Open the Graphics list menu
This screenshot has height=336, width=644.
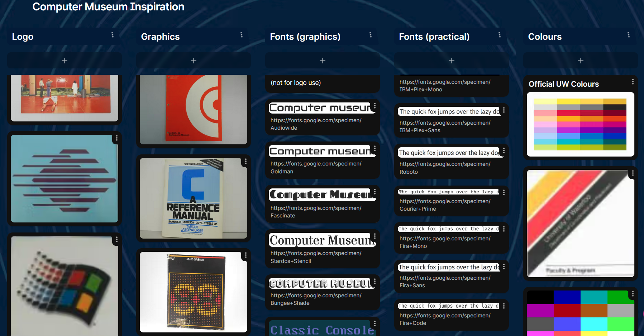242,35
